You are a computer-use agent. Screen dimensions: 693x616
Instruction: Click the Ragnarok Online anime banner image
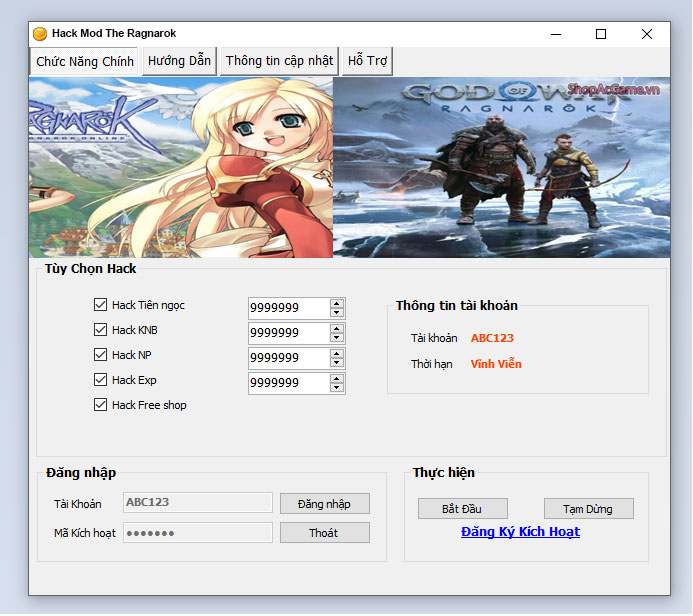[181, 167]
